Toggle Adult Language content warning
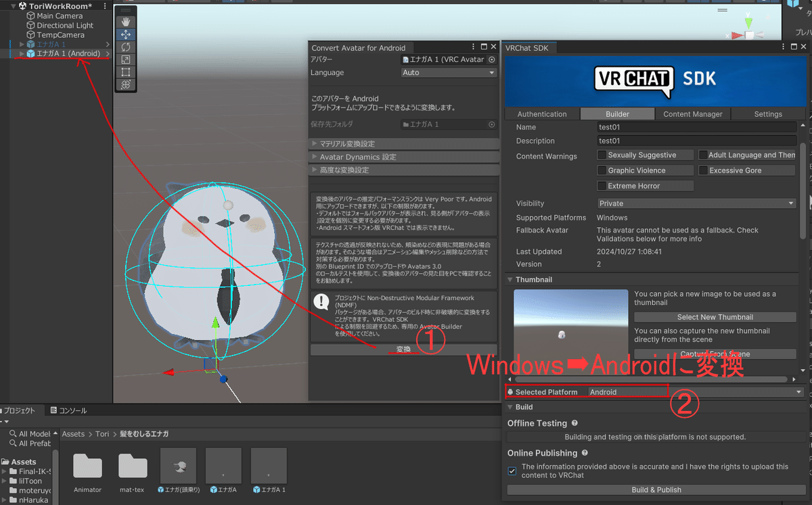This screenshot has height=505, width=812. [x=703, y=155]
